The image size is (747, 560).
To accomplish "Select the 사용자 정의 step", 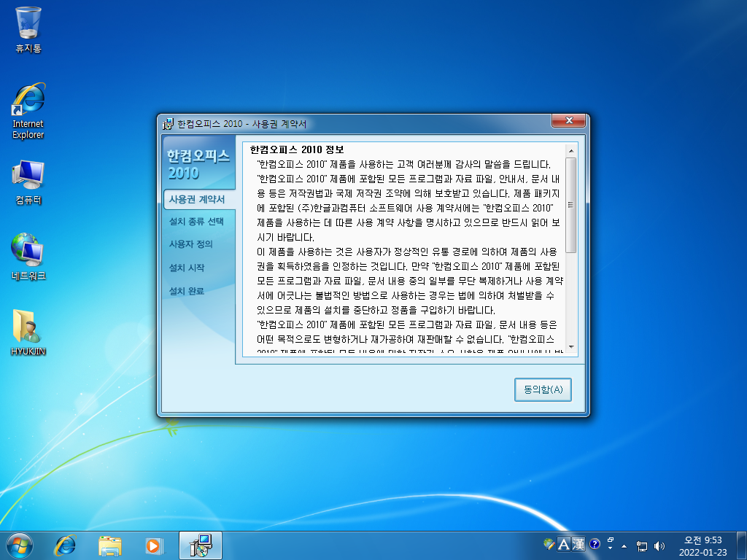I will [x=190, y=244].
